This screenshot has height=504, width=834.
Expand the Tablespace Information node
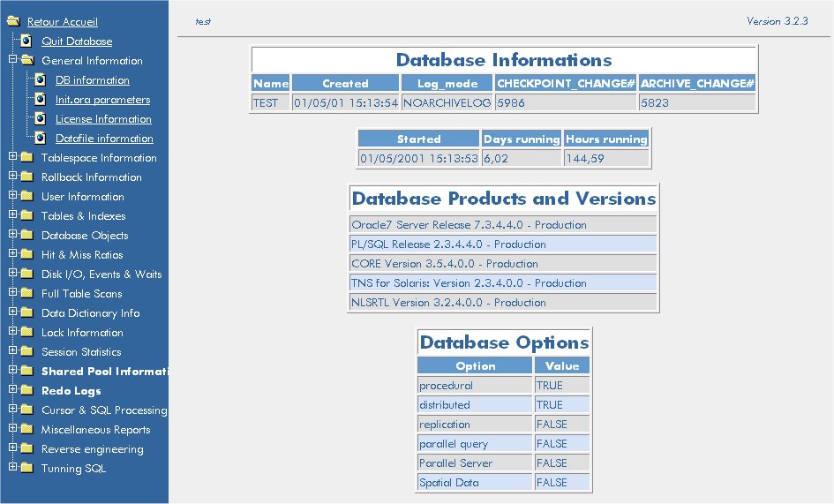pyautogui.click(x=12, y=158)
